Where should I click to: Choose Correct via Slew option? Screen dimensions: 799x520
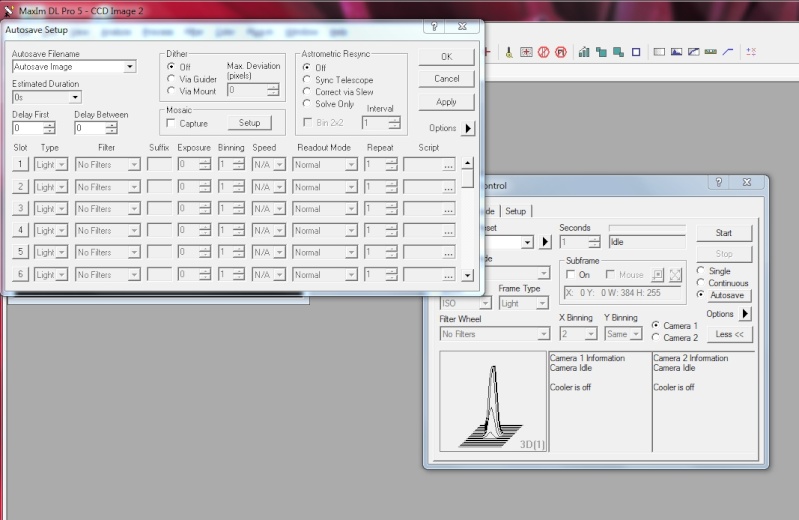307,92
